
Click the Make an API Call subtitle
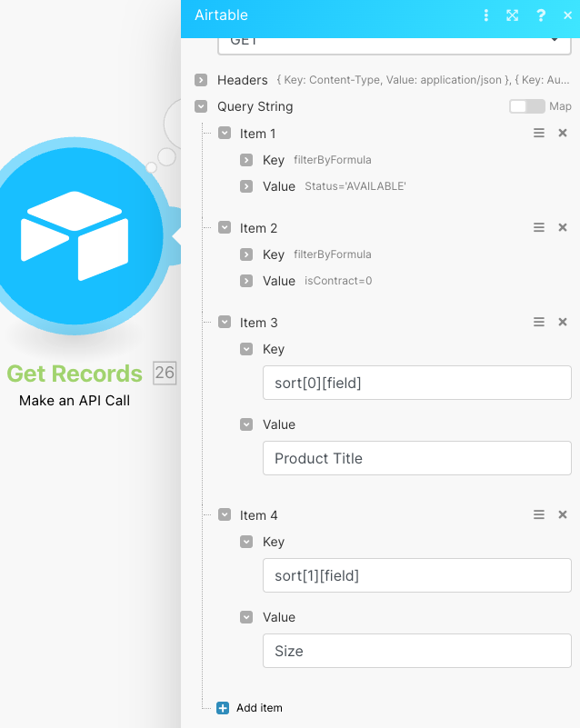click(75, 401)
